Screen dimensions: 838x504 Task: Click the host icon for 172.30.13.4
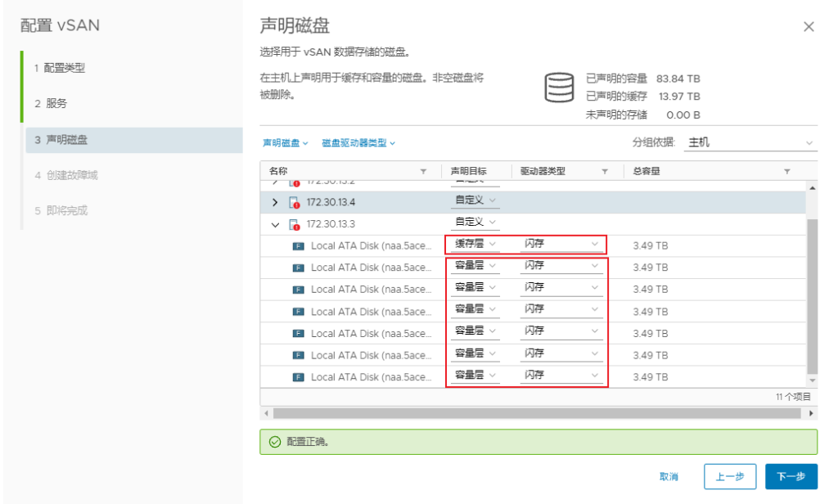pyautogui.click(x=295, y=202)
